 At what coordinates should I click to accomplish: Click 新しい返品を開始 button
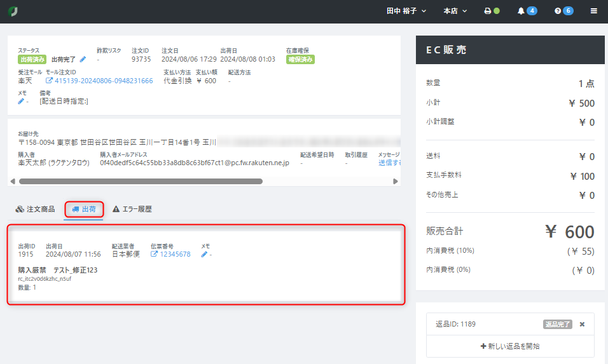510,346
